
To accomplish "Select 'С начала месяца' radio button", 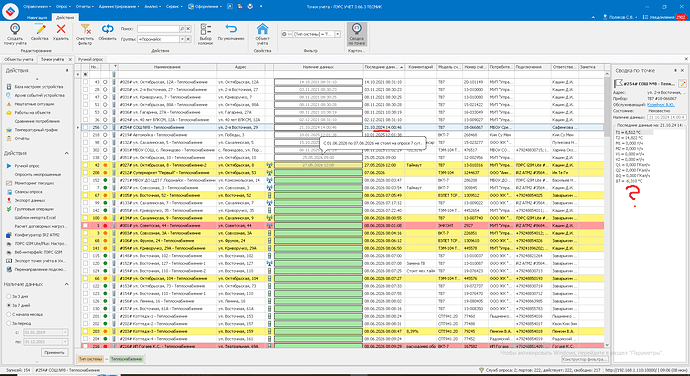I will coord(8,314).
